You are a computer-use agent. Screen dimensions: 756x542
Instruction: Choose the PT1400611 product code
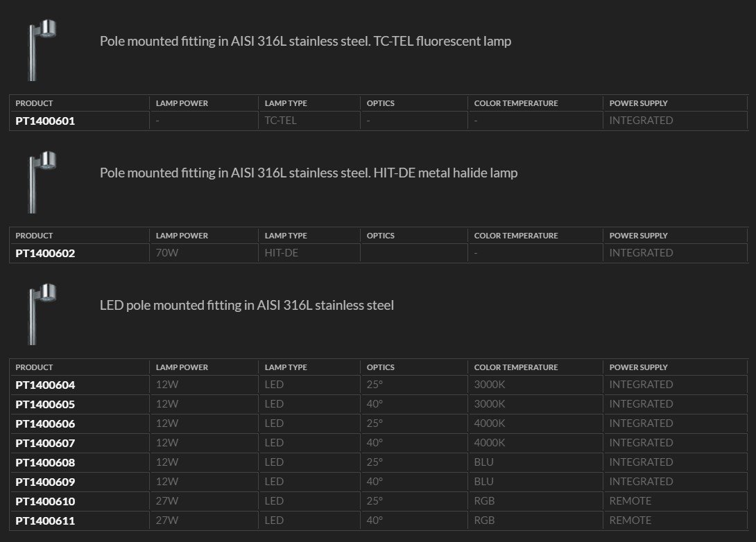coord(45,521)
